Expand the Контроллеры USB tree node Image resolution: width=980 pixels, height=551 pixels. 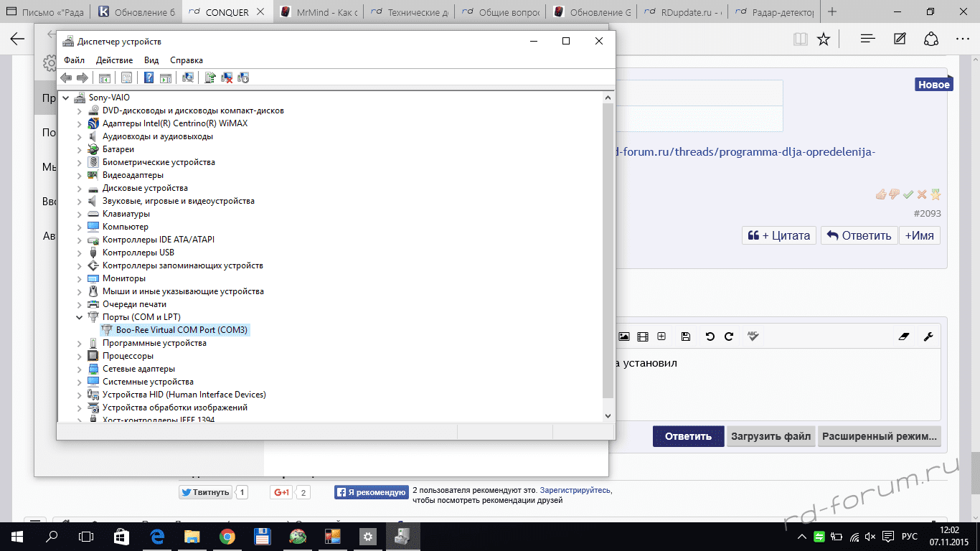pos(80,253)
